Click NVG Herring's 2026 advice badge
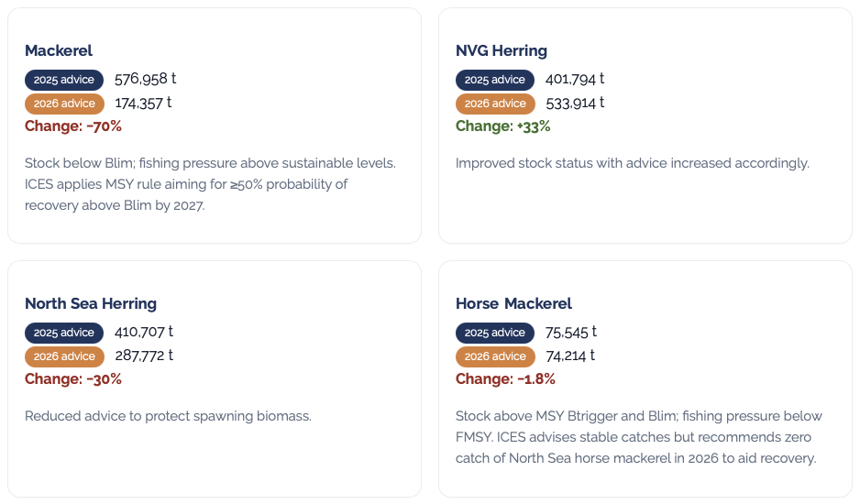Screen dimensions: 860x504 495,104
